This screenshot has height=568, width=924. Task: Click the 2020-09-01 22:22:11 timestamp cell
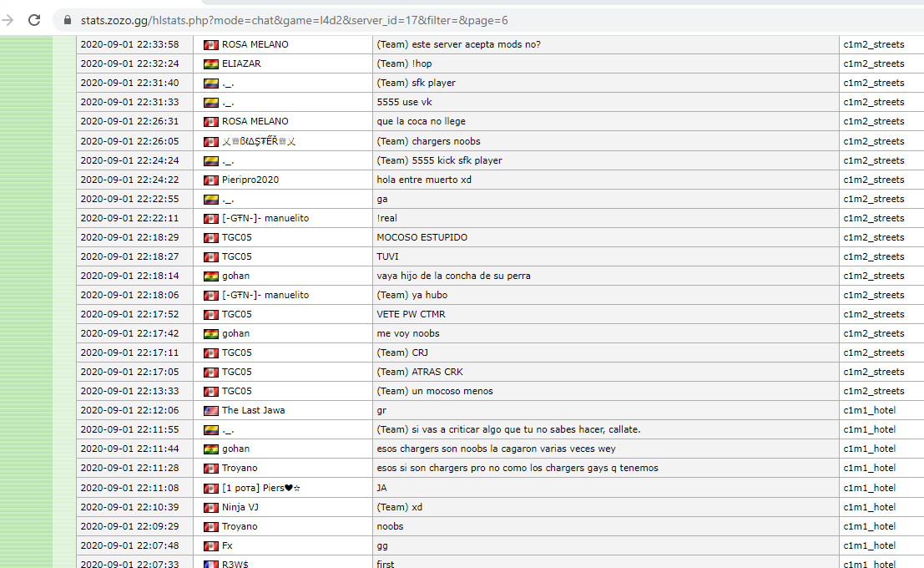[x=129, y=218]
